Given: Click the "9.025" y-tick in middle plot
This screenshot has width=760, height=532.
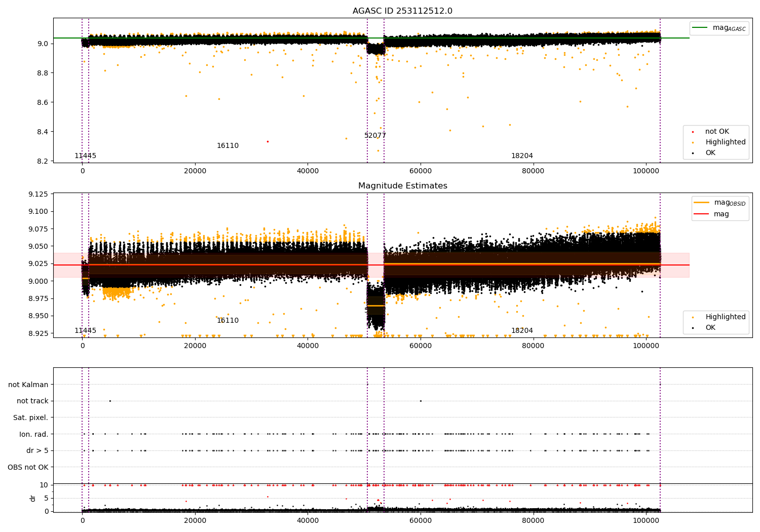Looking at the screenshot, I should click(x=40, y=264).
